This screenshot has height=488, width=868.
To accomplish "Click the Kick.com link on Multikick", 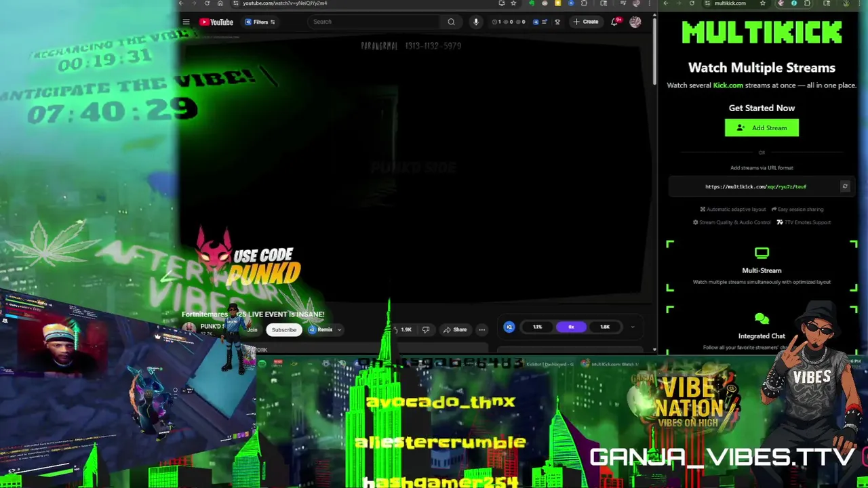I will 728,85.
